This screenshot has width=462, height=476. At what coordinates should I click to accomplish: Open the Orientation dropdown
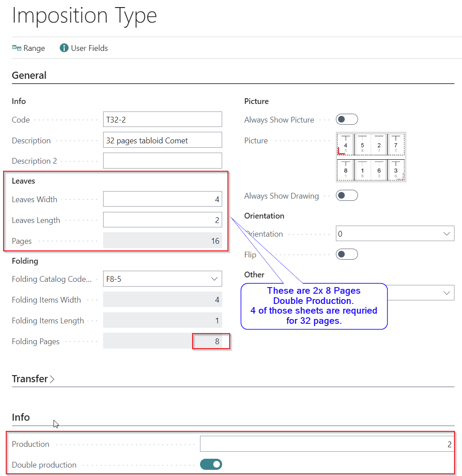446,234
